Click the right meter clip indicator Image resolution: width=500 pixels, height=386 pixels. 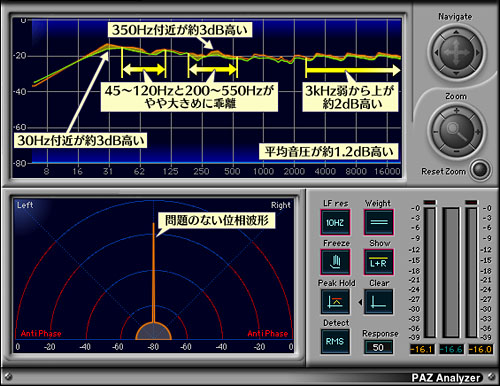[x=471, y=202]
